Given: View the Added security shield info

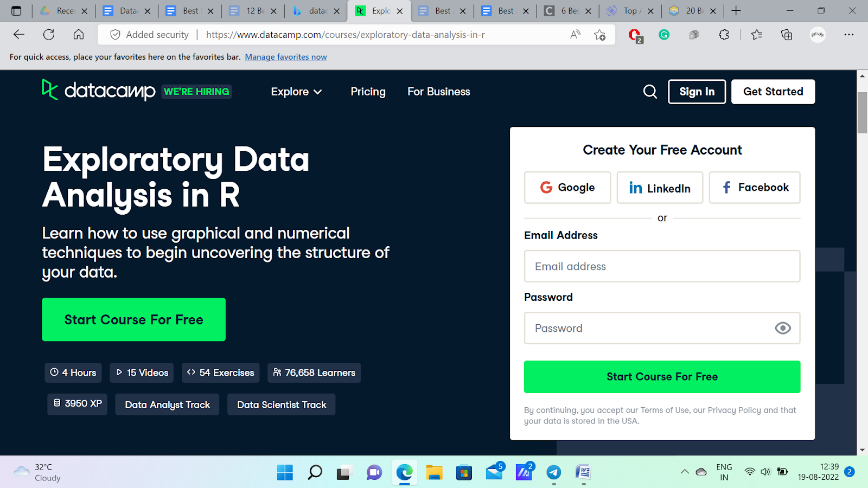Looking at the screenshot, I should [x=149, y=35].
